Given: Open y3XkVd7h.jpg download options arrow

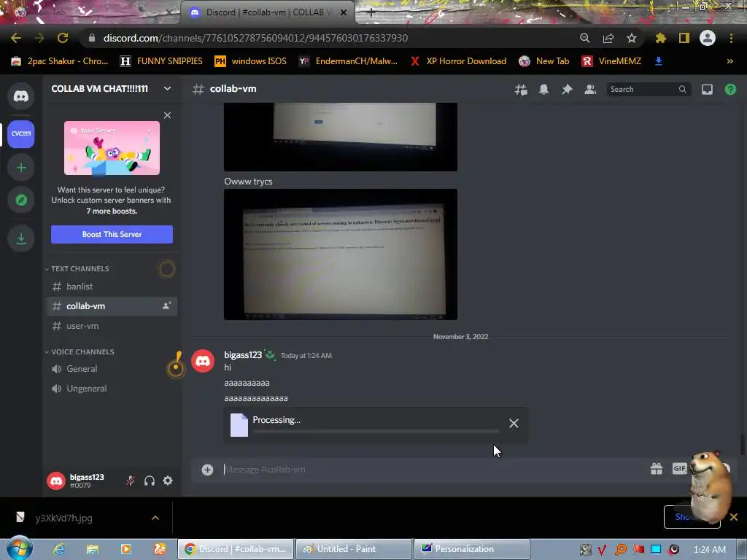Looking at the screenshot, I should click(155, 518).
